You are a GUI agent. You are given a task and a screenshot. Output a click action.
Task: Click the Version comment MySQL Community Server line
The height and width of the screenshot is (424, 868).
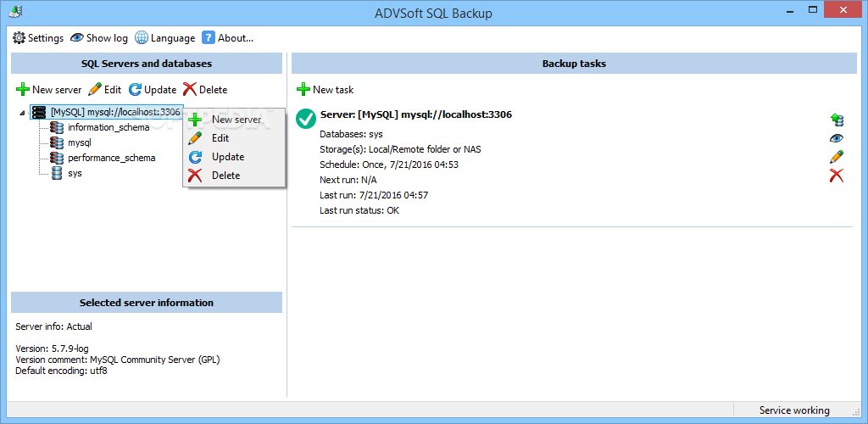pyautogui.click(x=117, y=360)
